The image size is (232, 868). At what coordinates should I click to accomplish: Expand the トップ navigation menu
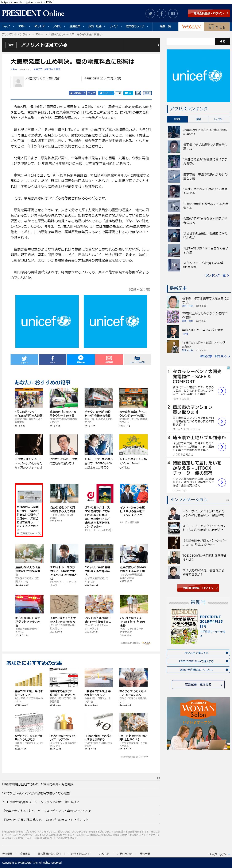(x=8, y=26)
